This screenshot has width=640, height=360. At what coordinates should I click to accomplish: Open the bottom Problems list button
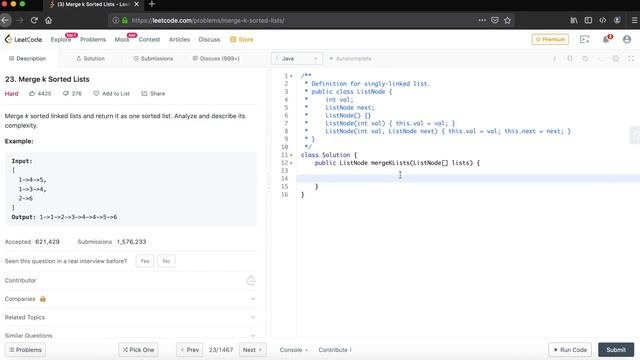pos(25,350)
